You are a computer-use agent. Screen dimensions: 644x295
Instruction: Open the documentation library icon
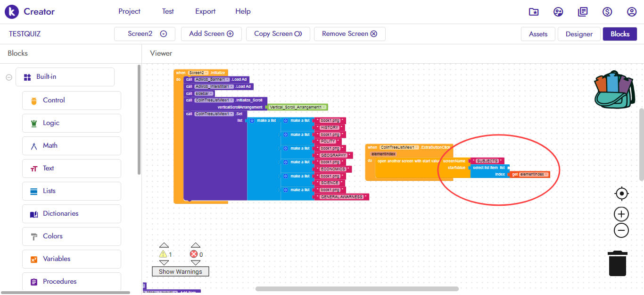(x=583, y=12)
